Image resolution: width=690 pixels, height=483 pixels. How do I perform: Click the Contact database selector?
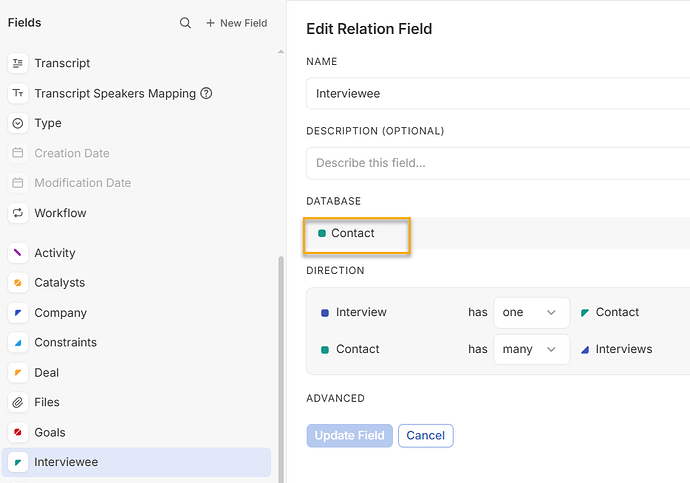357,234
